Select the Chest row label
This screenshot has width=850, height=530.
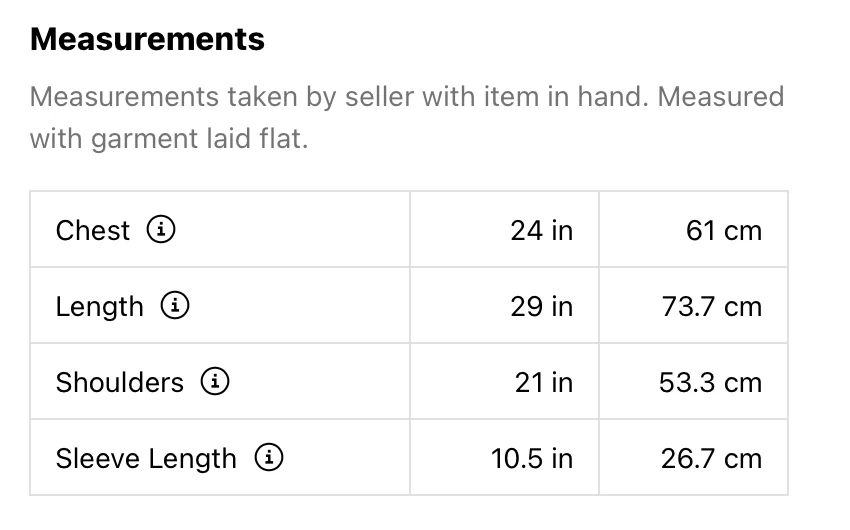click(93, 231)
